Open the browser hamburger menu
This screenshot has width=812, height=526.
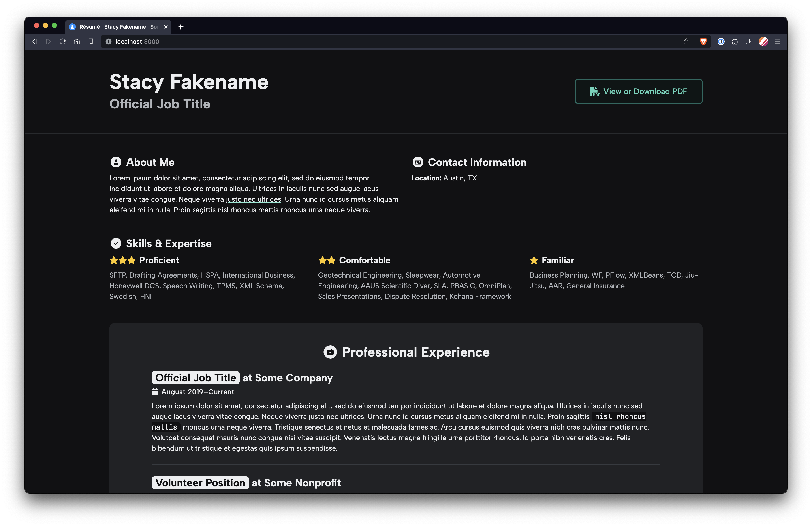778,42
